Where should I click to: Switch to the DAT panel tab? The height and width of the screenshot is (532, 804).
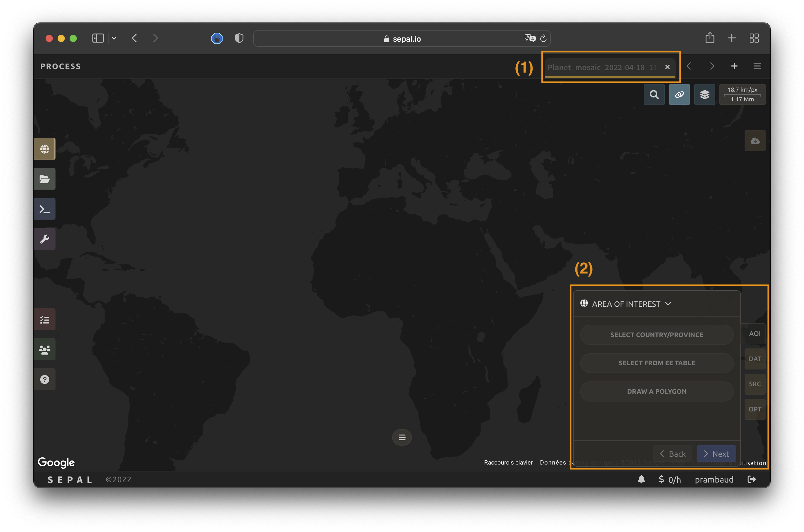tap(754, 359)
